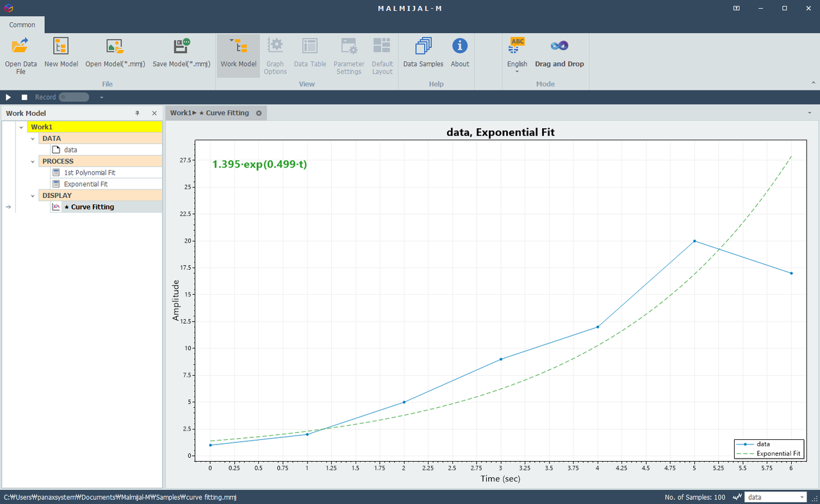Open the Common ribbon tab
The width and height of the screenshot is (820, 504).
pyautogui.click(x=22, y=25)
